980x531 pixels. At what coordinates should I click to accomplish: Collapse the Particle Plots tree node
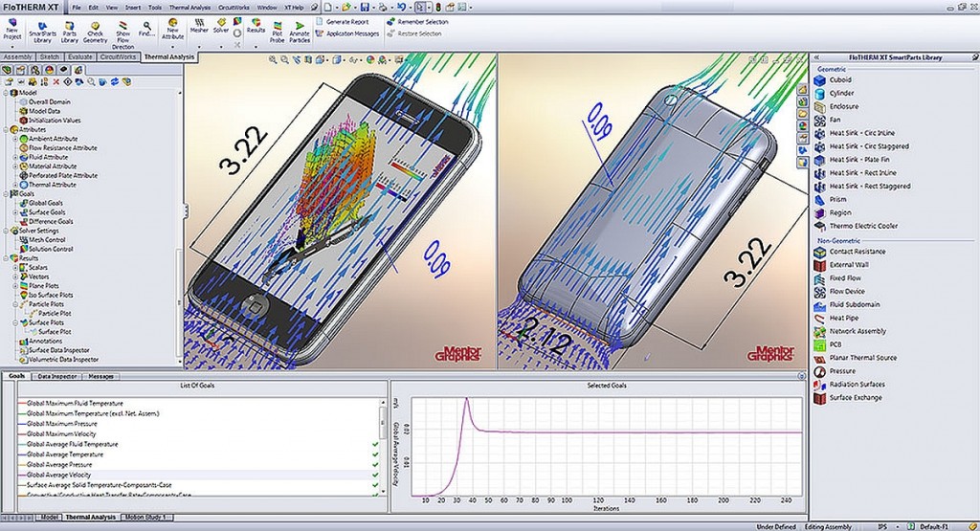pos(12,304)
